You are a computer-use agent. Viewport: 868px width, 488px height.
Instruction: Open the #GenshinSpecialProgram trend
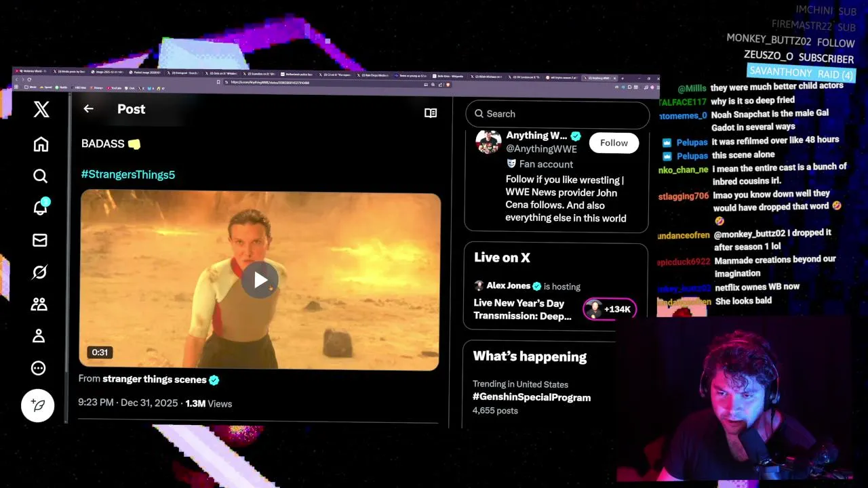[x=532, y=397]
